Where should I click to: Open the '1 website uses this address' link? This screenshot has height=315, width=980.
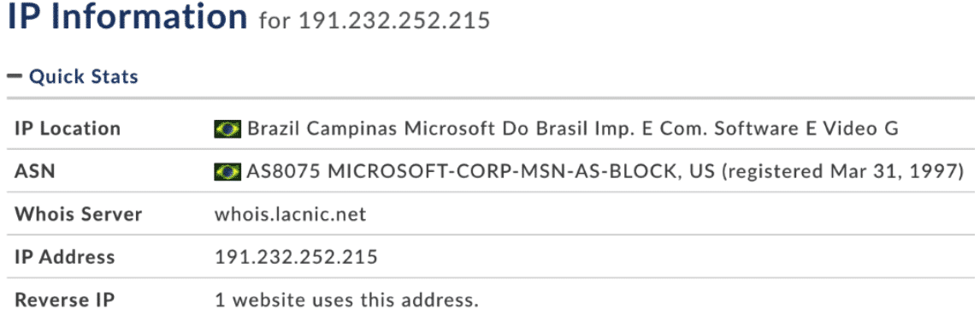pos(346,300)
